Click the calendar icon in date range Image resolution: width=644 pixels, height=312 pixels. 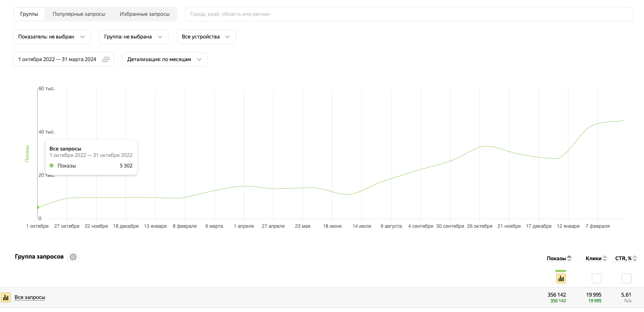pos(106,59)
